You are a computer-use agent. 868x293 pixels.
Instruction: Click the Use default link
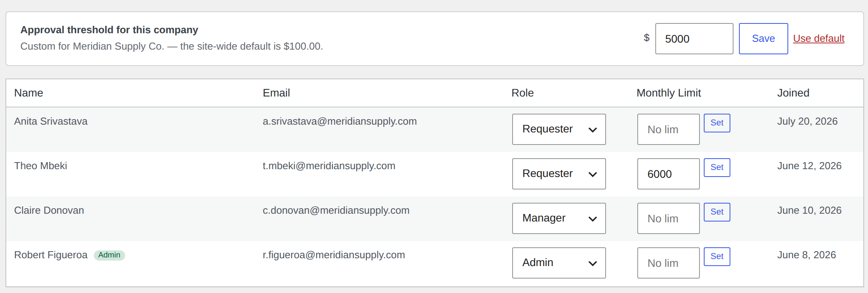[819, 39]
